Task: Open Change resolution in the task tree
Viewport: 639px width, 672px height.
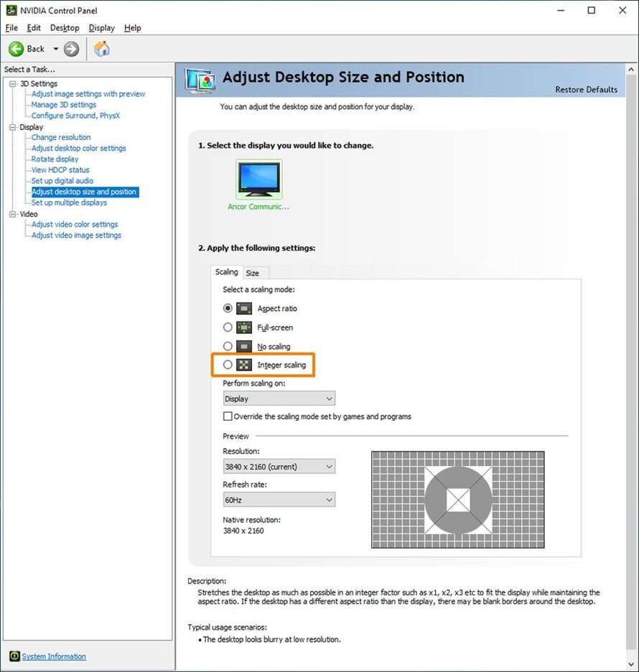Action: pyautogui.click(x=61, y=137)
